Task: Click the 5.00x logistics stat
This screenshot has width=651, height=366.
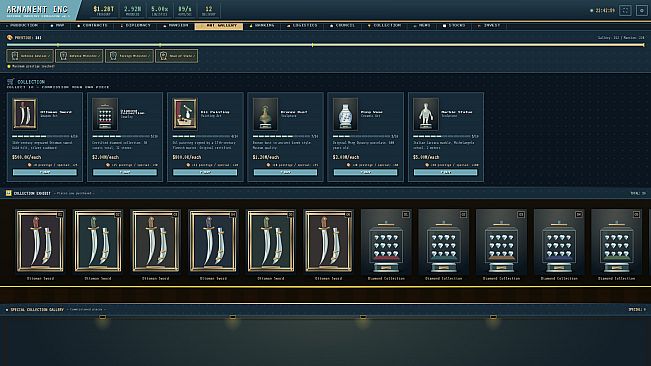Action: pyautogui.click(x=159, y=10)
